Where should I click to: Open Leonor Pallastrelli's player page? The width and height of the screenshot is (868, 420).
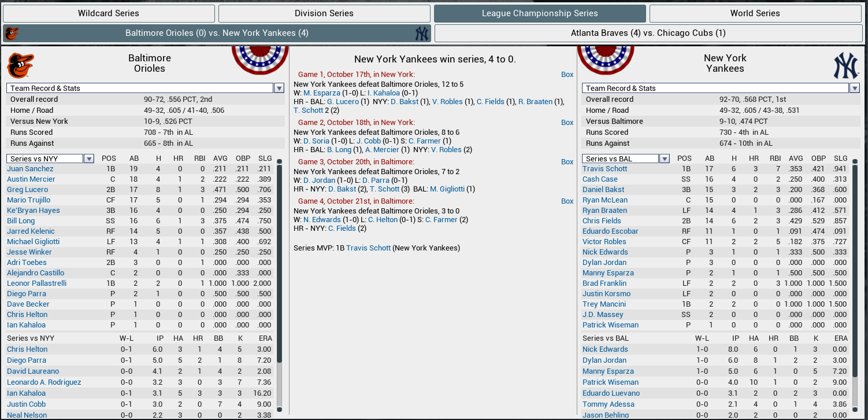(x=37, y=283)
